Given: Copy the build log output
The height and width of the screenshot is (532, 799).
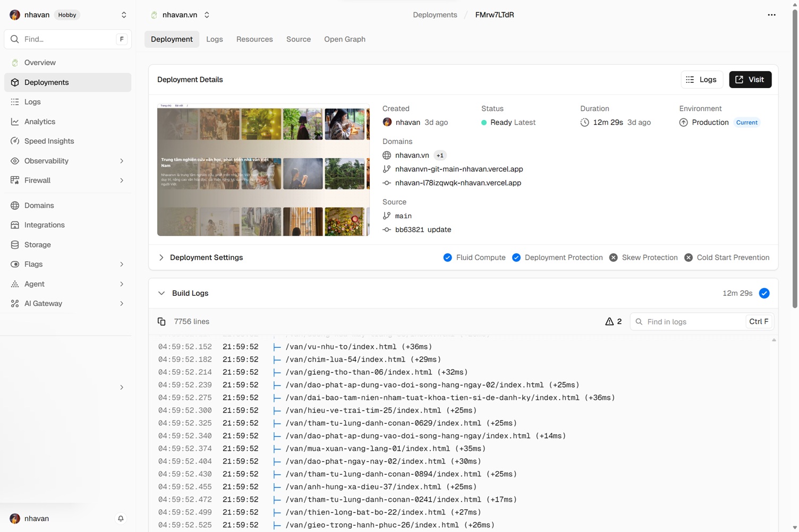Looking at the screenshot, I should (x=161, y=321).
